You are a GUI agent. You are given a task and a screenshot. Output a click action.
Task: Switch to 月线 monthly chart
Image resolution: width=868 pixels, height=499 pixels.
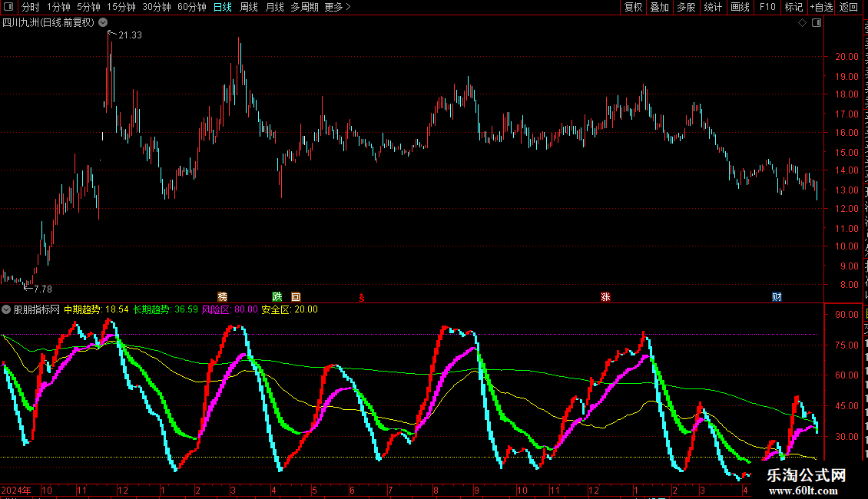pos(274,7)
